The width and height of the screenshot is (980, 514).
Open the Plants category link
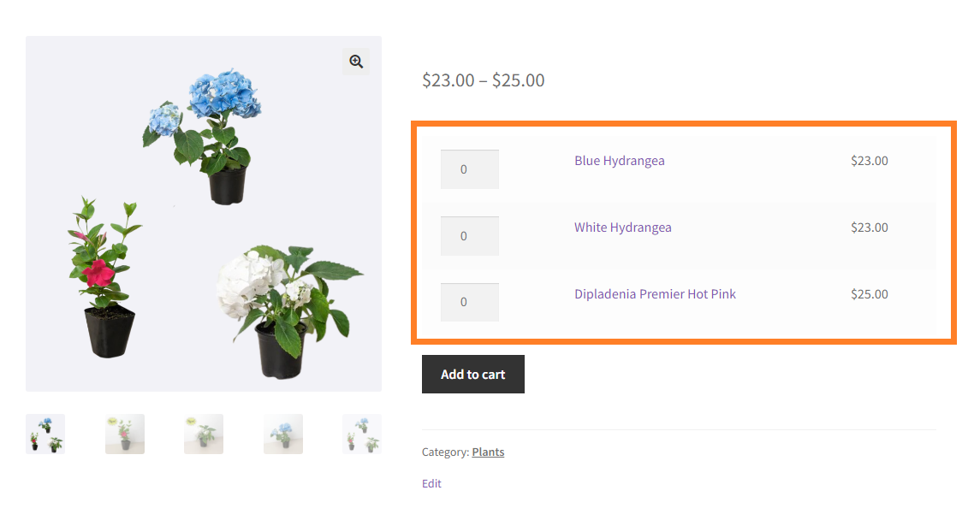488,452
